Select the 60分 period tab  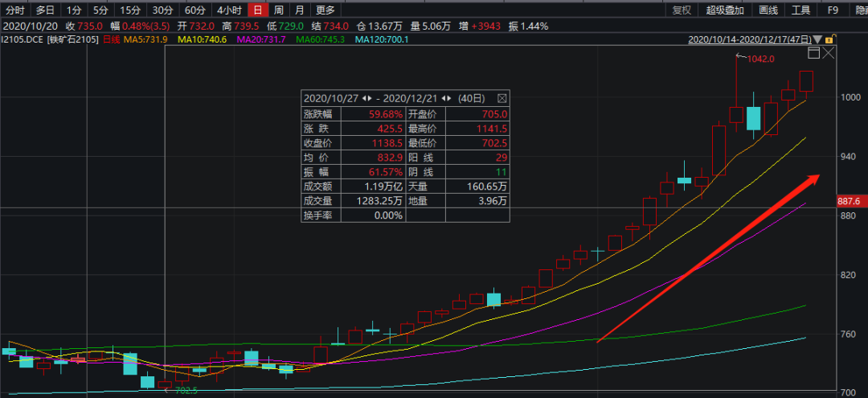pos(194,10)
